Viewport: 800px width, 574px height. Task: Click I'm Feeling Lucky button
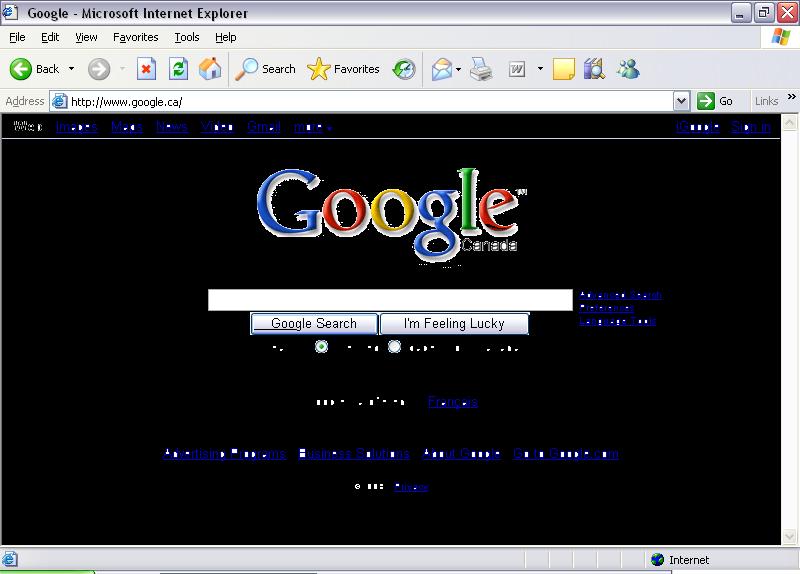pyautogui.click(x=454, y=323)
